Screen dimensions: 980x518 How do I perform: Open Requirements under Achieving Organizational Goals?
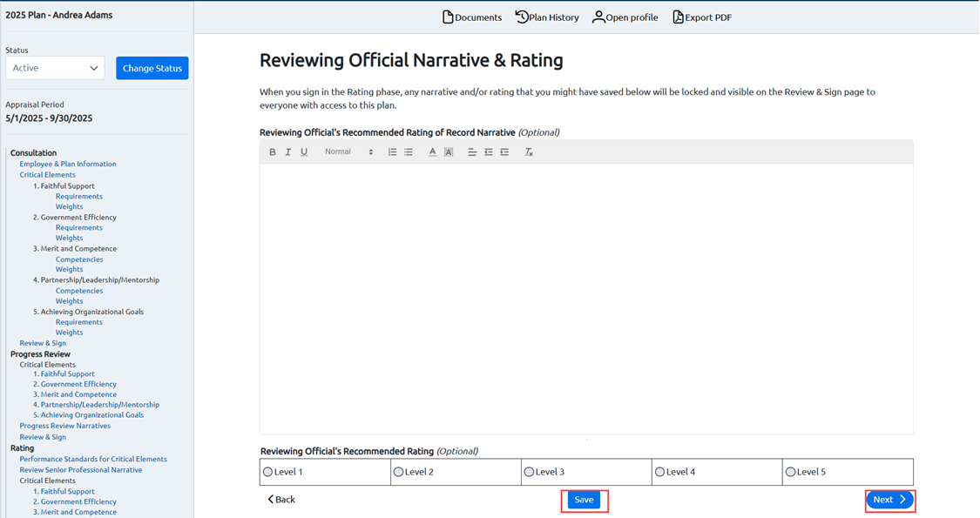point(78,322)
